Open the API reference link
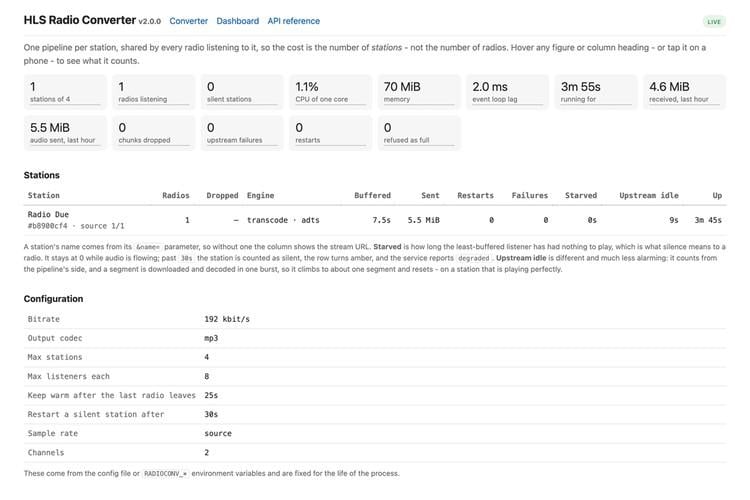750x500 pixels. pos(293,21)
